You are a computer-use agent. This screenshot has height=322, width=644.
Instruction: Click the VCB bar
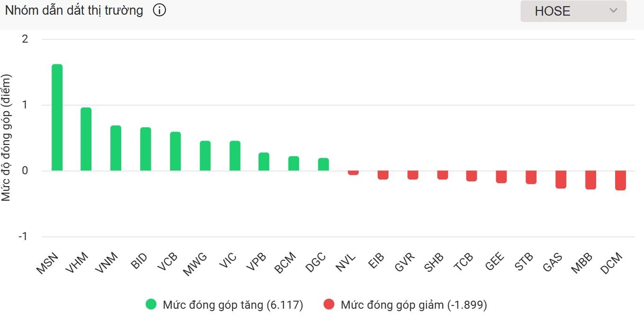[175, 152]
